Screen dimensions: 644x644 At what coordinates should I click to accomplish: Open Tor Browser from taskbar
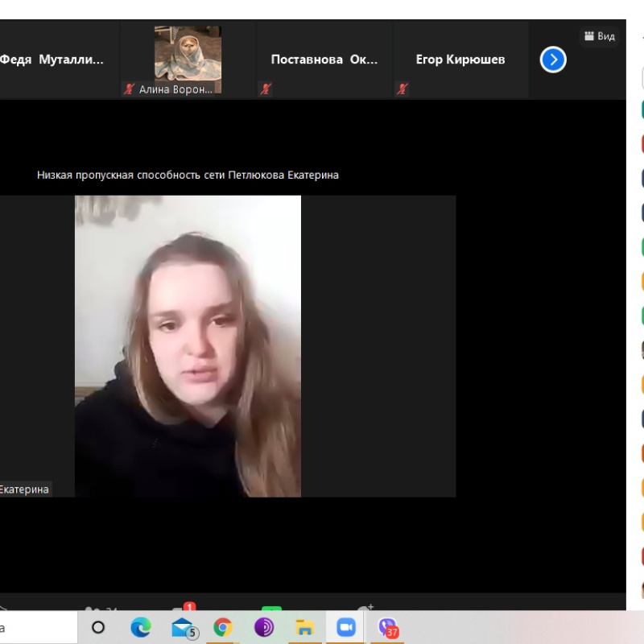coord(263,627)
